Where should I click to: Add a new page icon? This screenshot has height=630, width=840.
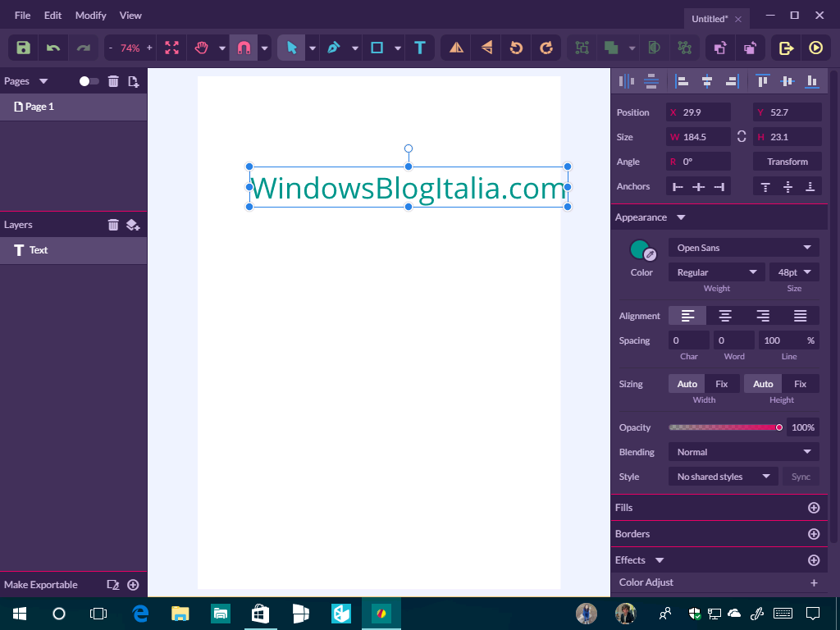[x=134, y=81]
